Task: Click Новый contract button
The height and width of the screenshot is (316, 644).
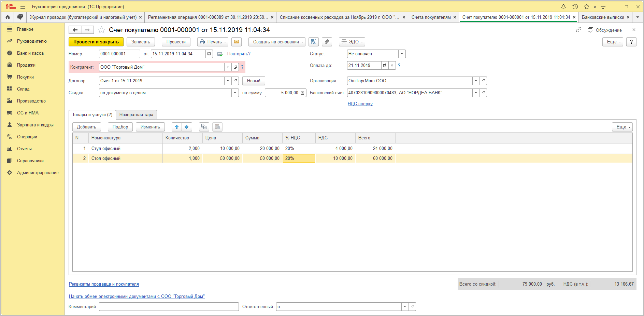Action: point(254,81)
